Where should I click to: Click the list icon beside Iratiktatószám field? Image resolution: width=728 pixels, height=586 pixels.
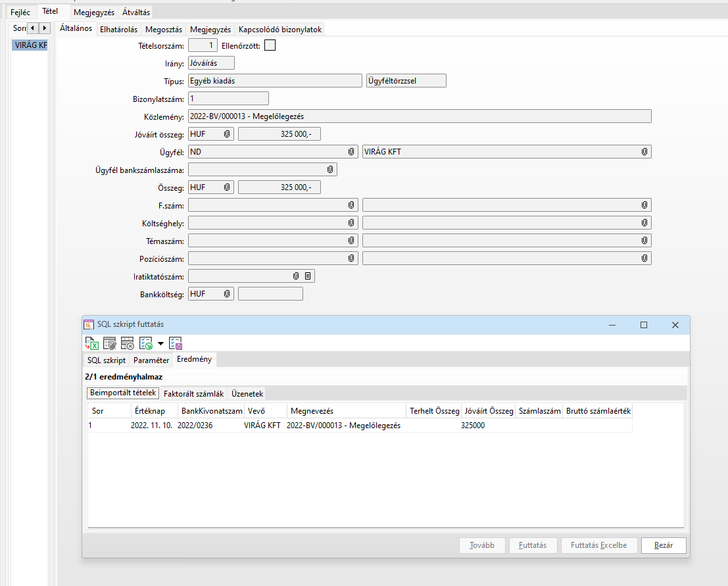[x=307, y=276]
